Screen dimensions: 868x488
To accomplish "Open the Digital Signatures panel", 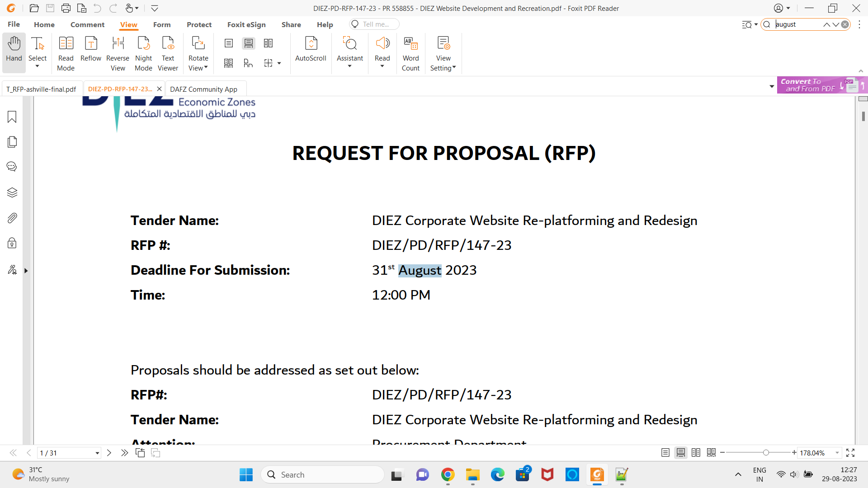I will [12, 270].
